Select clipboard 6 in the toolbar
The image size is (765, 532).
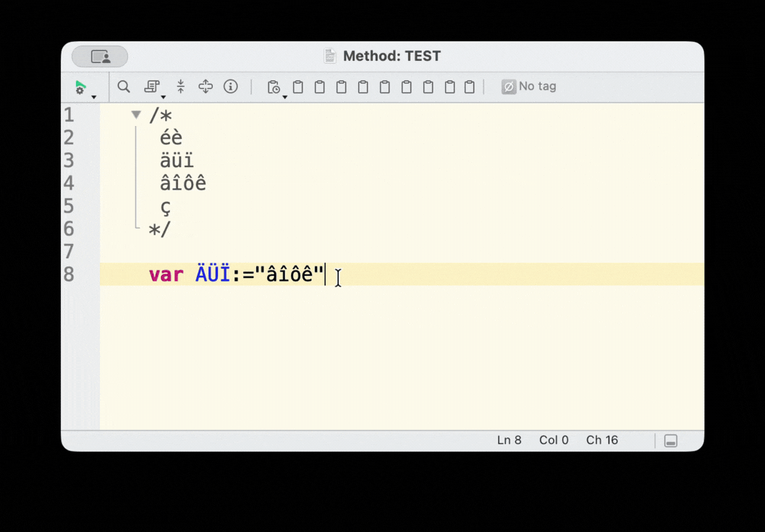pos(407,88)
